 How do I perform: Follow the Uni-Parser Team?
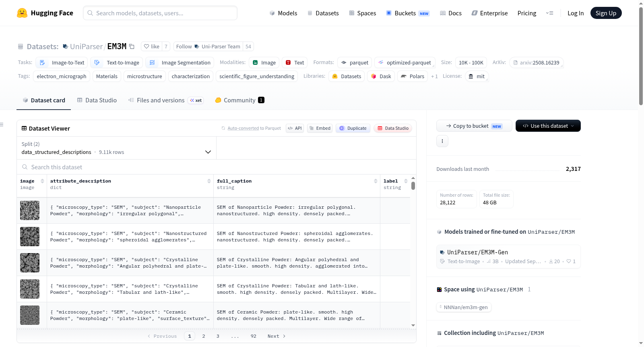[x=208, y=46]
